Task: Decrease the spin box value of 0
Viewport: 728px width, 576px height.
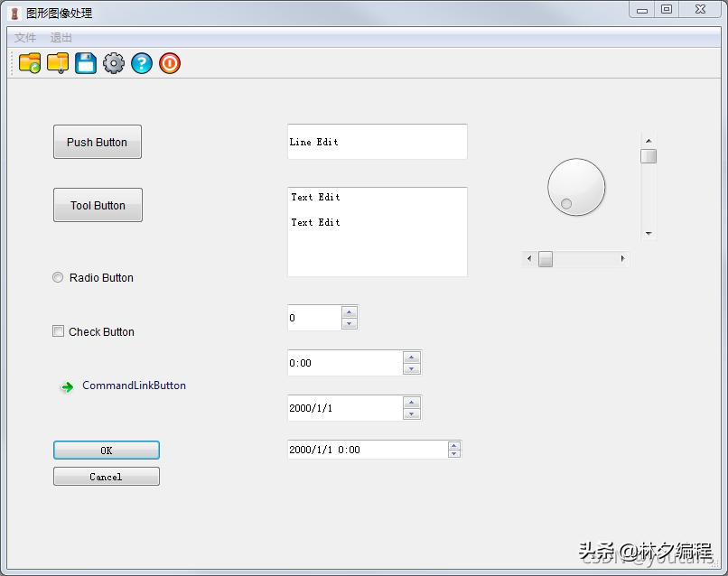Action: [350, 323]
